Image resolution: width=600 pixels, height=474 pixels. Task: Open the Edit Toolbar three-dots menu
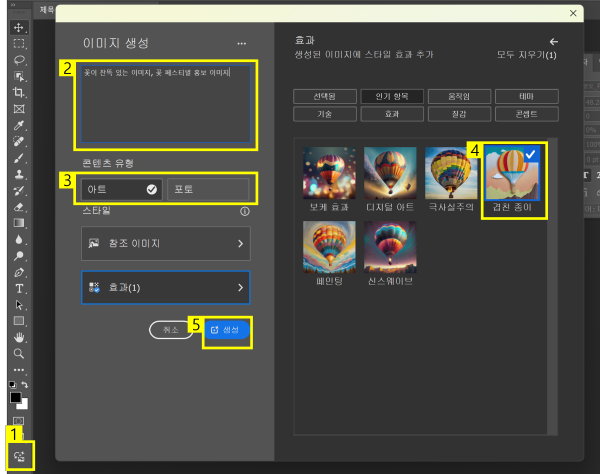(18, 370)
